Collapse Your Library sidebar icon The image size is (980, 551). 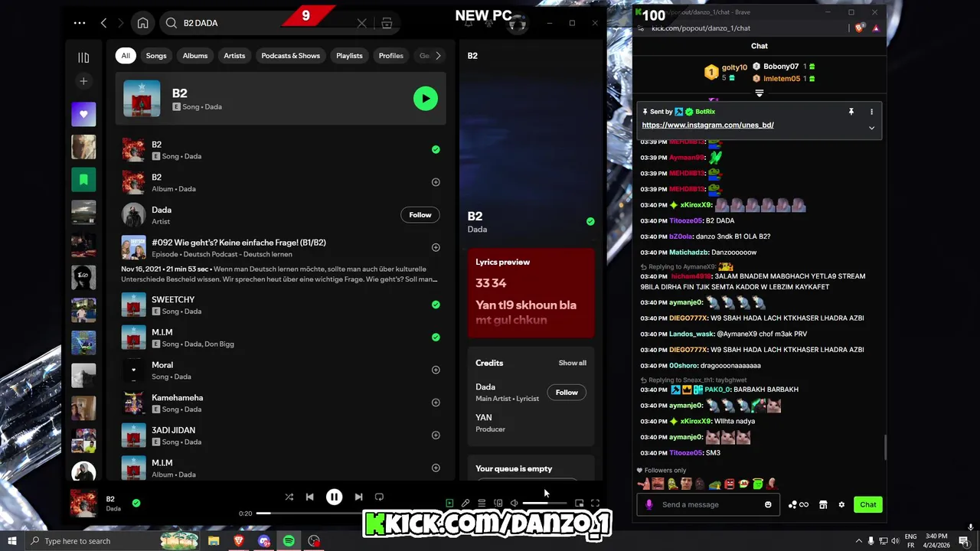83,57
